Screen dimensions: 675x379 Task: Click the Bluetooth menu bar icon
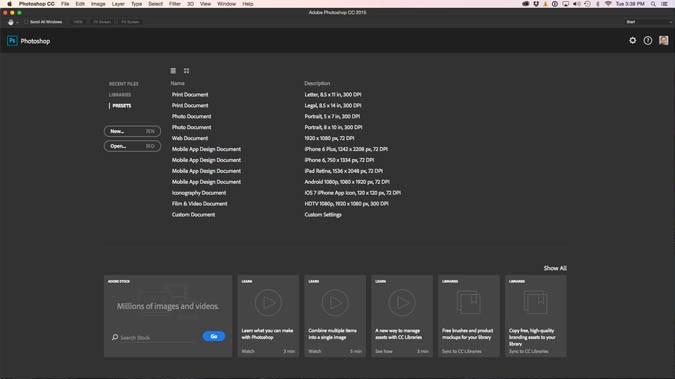598,4
